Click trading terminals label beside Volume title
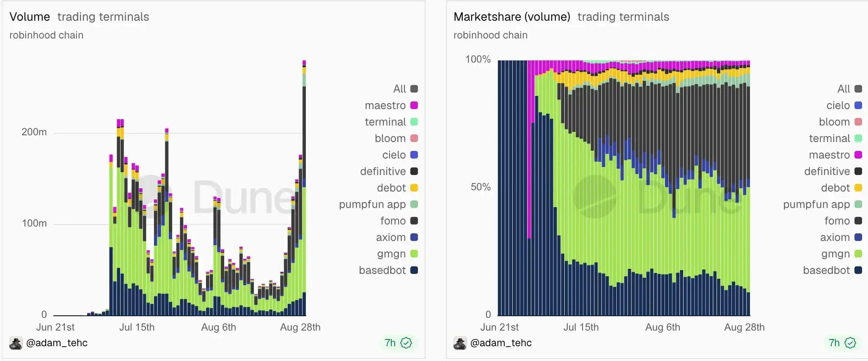 tap(103, 17)
